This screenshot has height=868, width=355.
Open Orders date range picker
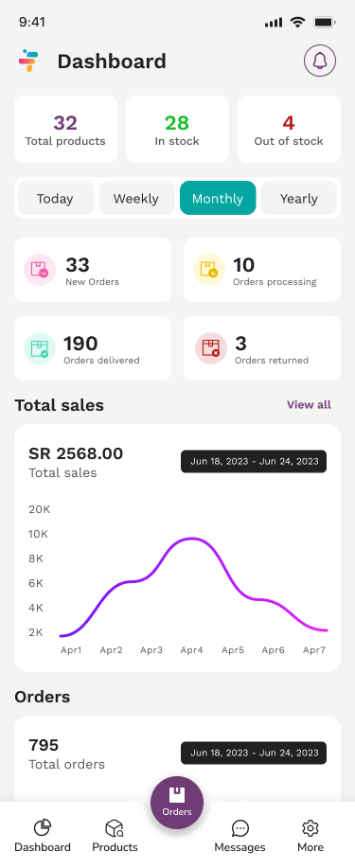(254, 753)
